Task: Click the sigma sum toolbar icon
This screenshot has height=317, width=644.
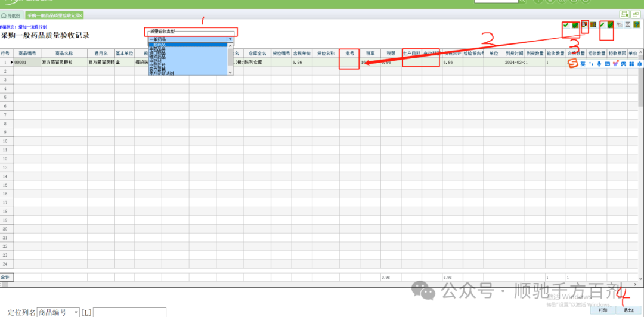Action: pos(627,25)
